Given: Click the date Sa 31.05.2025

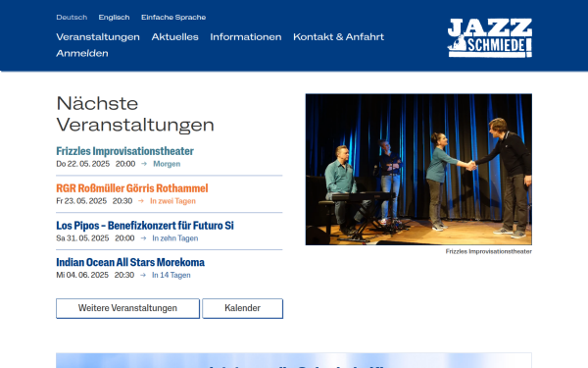Looking at the screenshot, I should [82, 238].
